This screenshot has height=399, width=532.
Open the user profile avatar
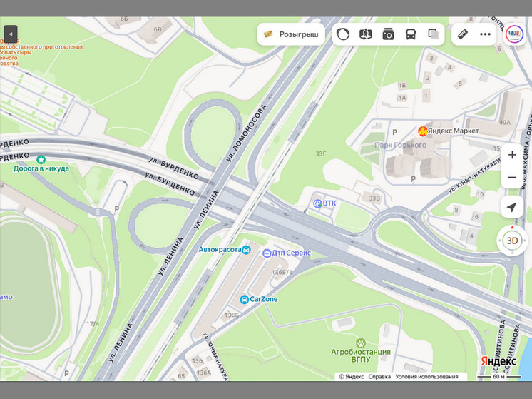tap(514, 34)
